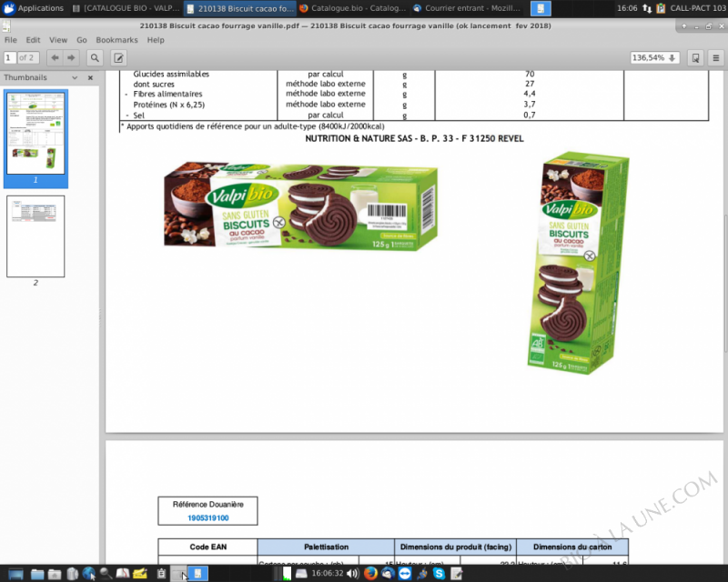
Task: Switch to CATALOGUE BIO - VALP window
Action: click(x=126, y=8)
